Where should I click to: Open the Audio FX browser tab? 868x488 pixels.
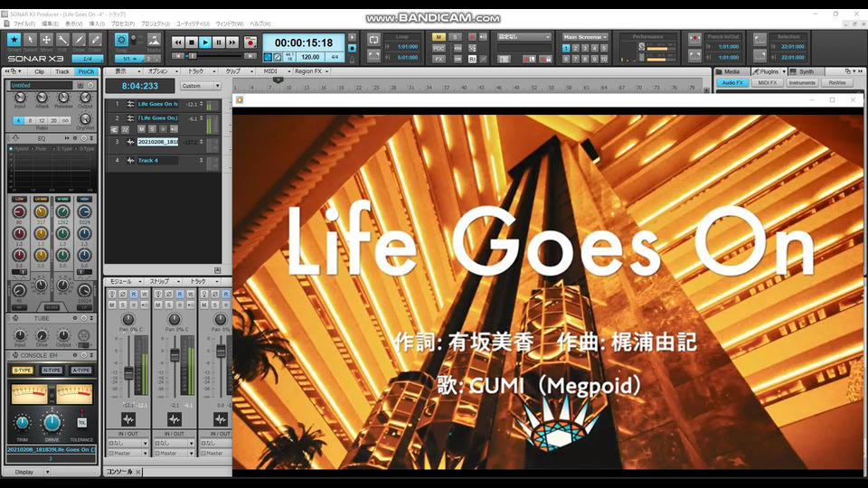point(732,82)
